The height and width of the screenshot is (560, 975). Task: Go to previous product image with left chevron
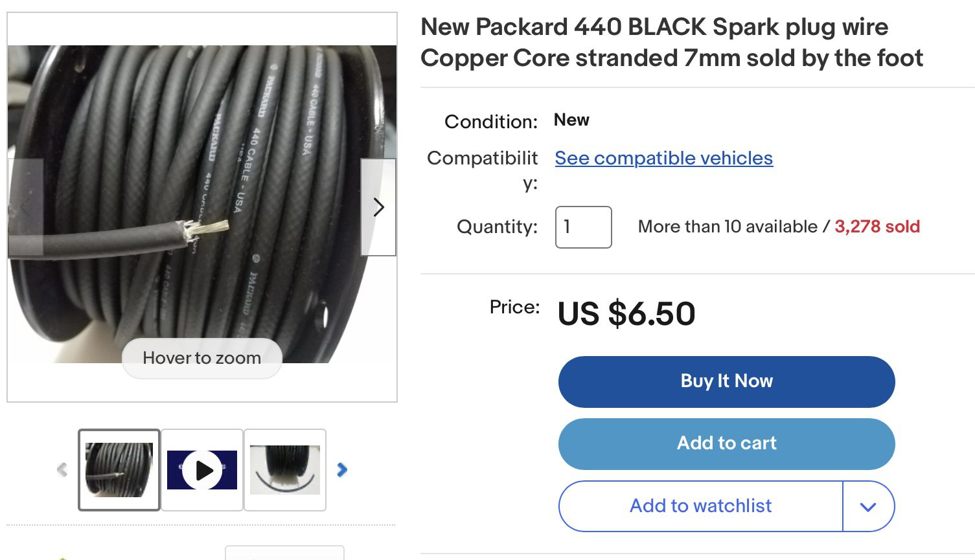click(25, 207)
